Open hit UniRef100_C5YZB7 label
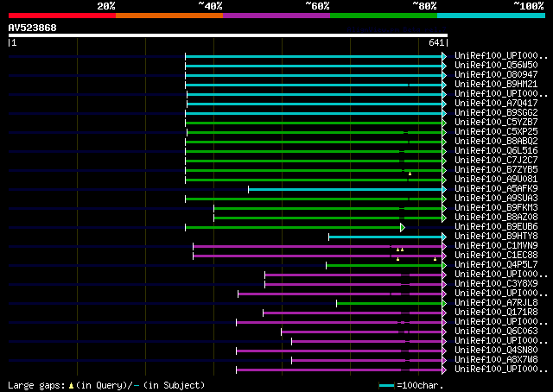The image size is (553, 392). [496, 123]
